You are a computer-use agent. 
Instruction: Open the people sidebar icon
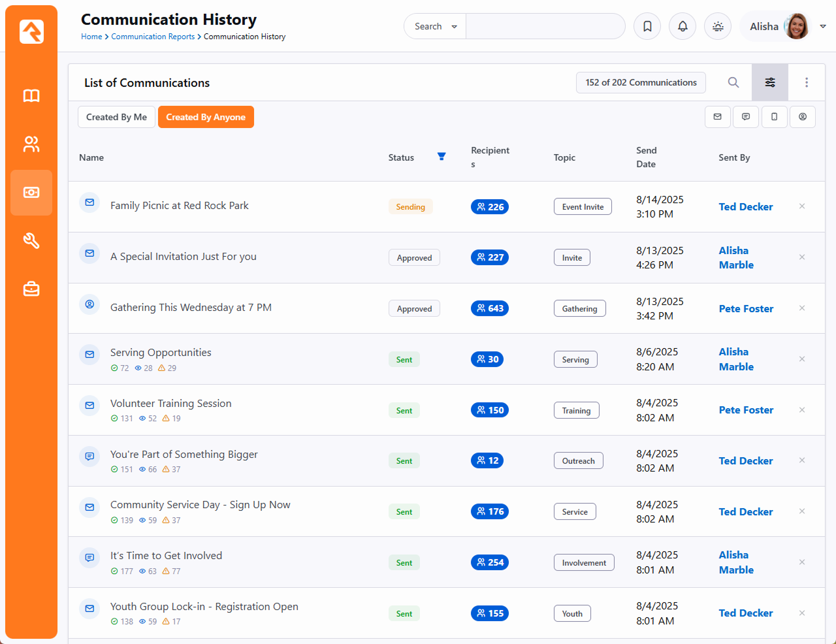31,144
